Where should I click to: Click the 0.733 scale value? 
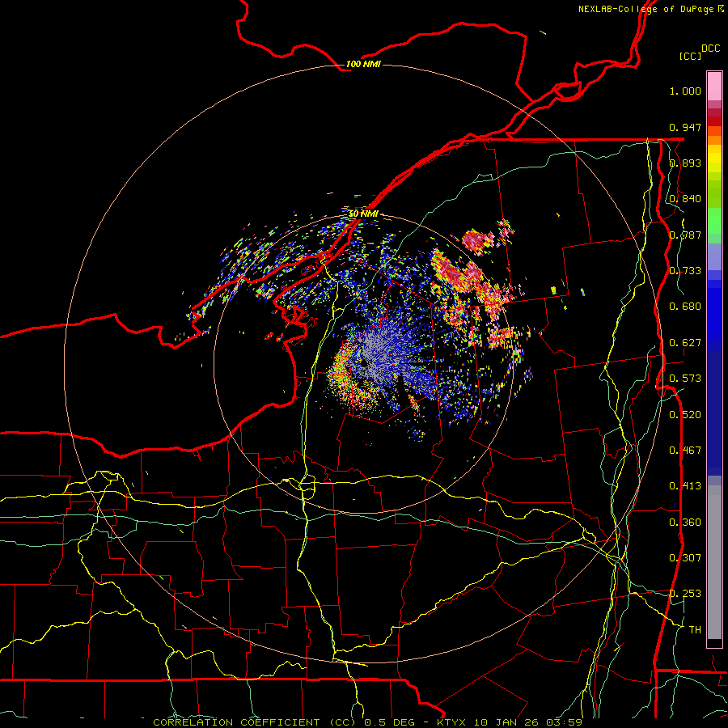685,270
